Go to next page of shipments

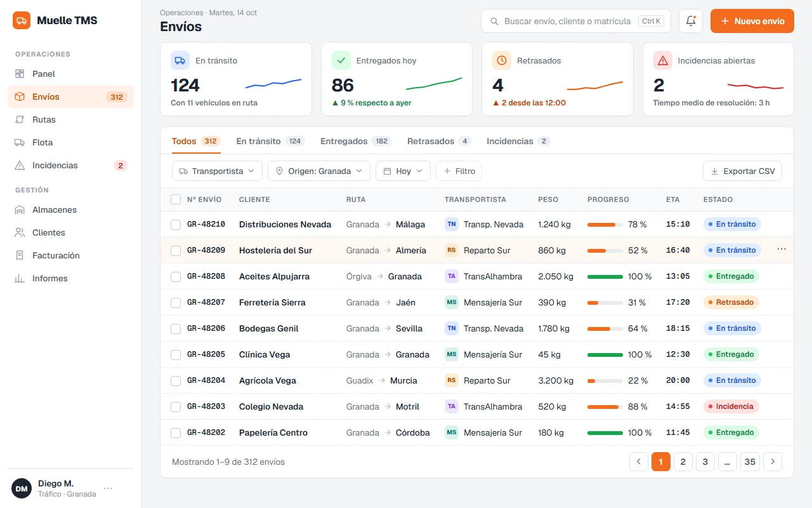click(x=772, y=462)
